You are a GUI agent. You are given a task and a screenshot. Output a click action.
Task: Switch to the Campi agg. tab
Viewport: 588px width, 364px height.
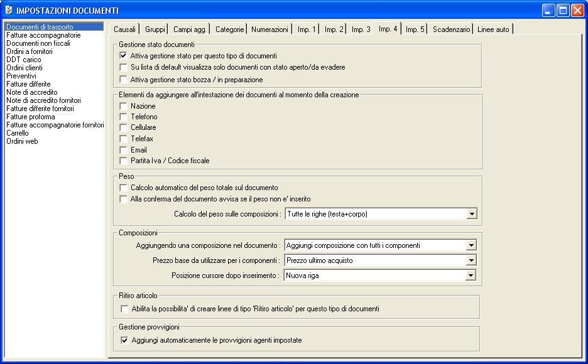click(x=190, y=29)
